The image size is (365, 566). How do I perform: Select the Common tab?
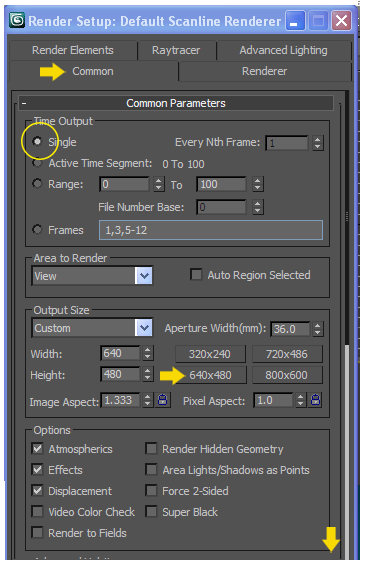pyautogui.click(x=93, y=71)
